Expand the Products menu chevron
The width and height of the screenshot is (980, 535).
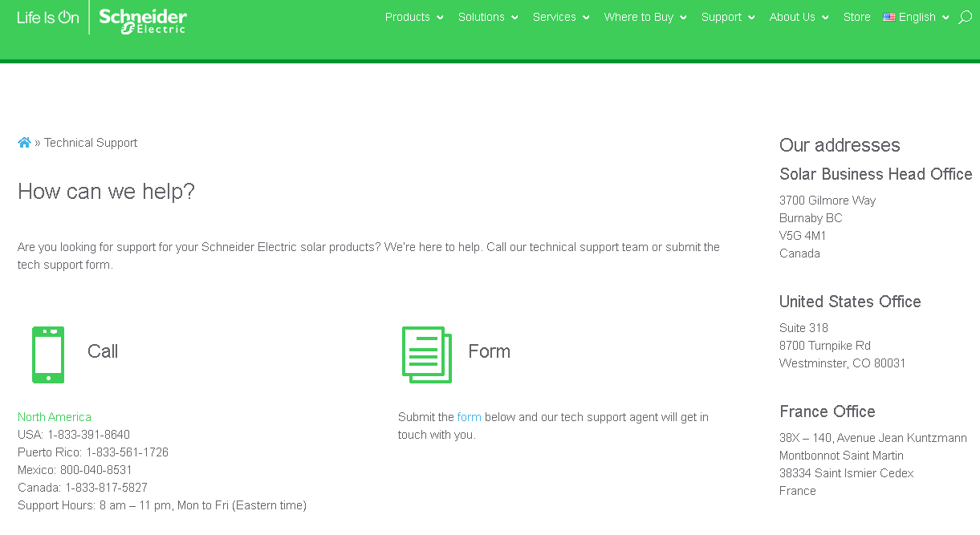pos(440,18)
